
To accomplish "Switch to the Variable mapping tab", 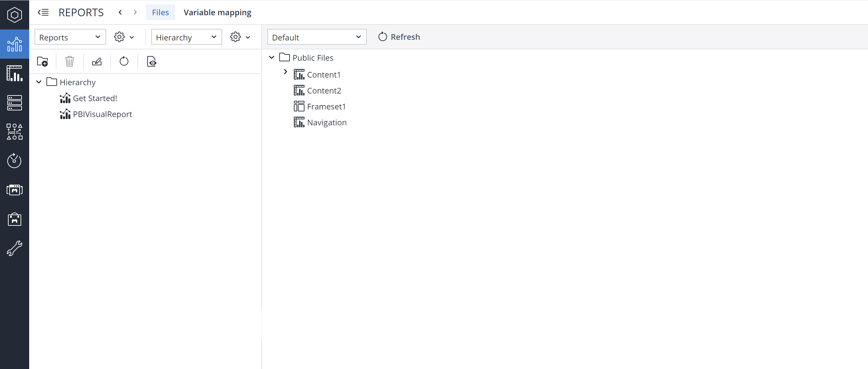I will (217, 12).
